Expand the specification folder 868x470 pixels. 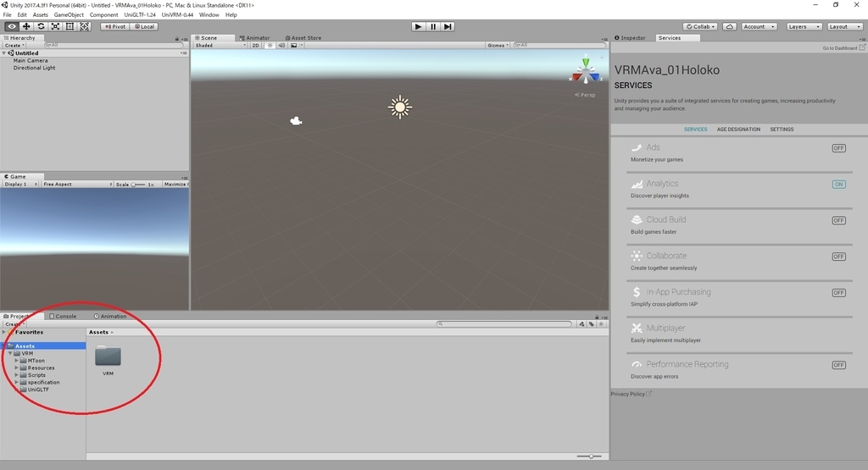click(17, 382)
